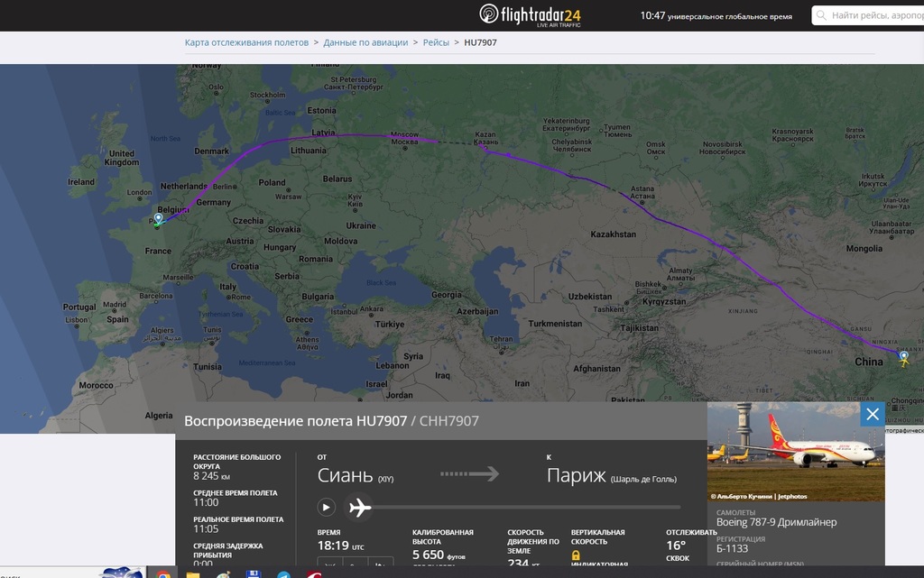Image resolution: width=924 pixels, height=578 pixels.
Task: Close the flight playback panel
Action: pos(872,415)
